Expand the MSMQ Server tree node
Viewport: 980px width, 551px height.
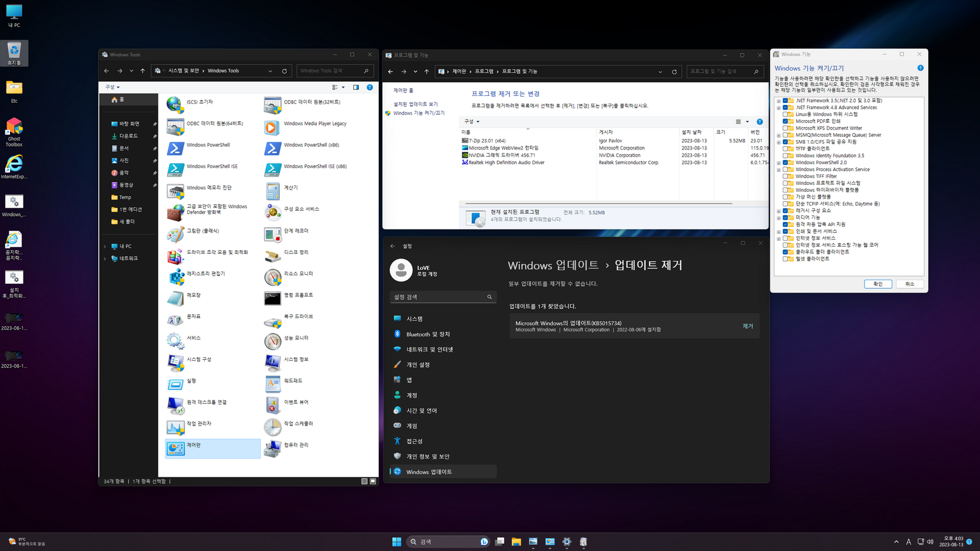(x=779, y=135)
